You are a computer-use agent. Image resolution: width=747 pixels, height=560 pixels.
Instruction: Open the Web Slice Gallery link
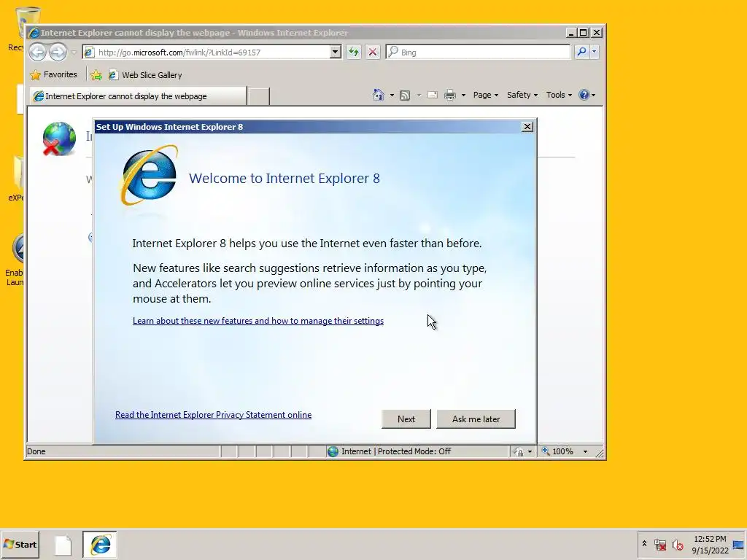pyautogui.click(x=145, y=75)
